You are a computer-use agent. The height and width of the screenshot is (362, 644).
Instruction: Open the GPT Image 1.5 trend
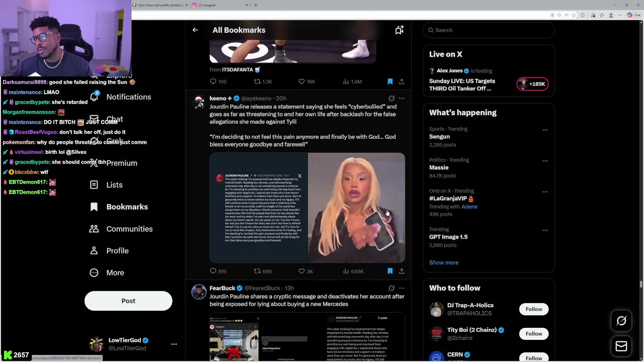(448, 237)
